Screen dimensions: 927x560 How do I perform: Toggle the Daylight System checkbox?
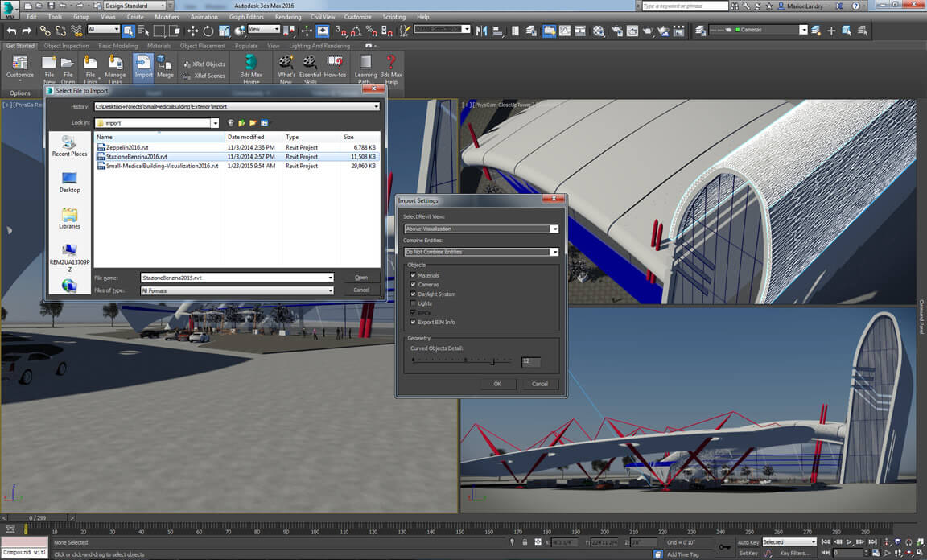[414, 294]
